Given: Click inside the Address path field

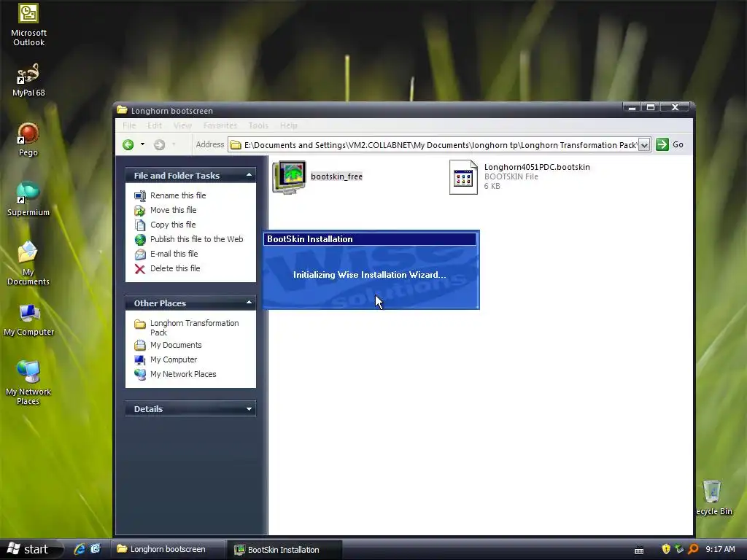Looking at the screenshot, I should (440, 145).
